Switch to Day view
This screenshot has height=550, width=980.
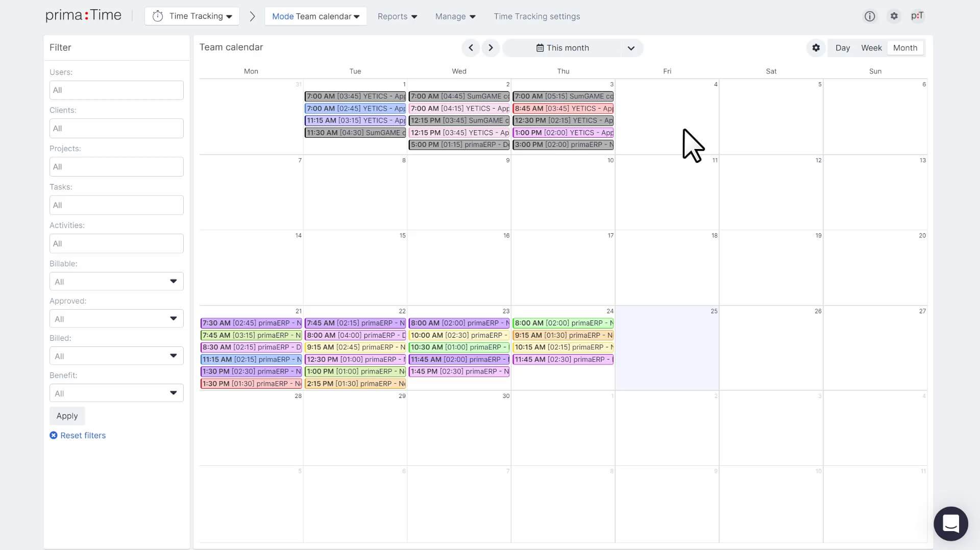pos(843,48)
